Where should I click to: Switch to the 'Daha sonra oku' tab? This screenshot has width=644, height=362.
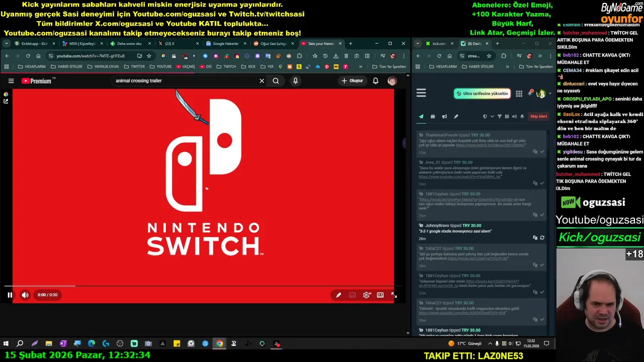(129, 44)
